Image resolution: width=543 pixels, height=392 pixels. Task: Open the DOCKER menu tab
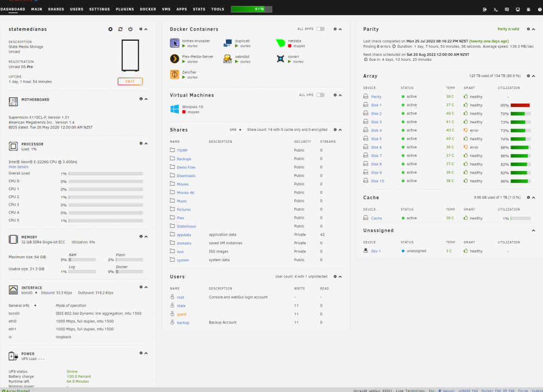pos(148,9)
